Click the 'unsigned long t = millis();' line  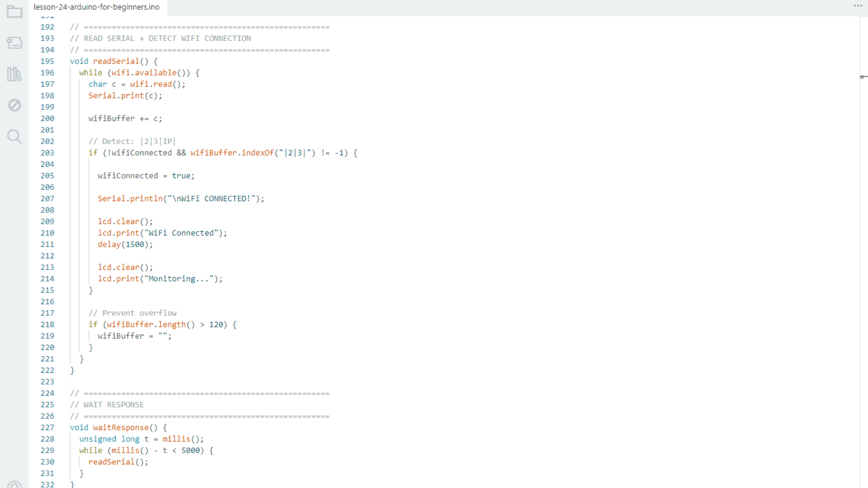point(142,439)
